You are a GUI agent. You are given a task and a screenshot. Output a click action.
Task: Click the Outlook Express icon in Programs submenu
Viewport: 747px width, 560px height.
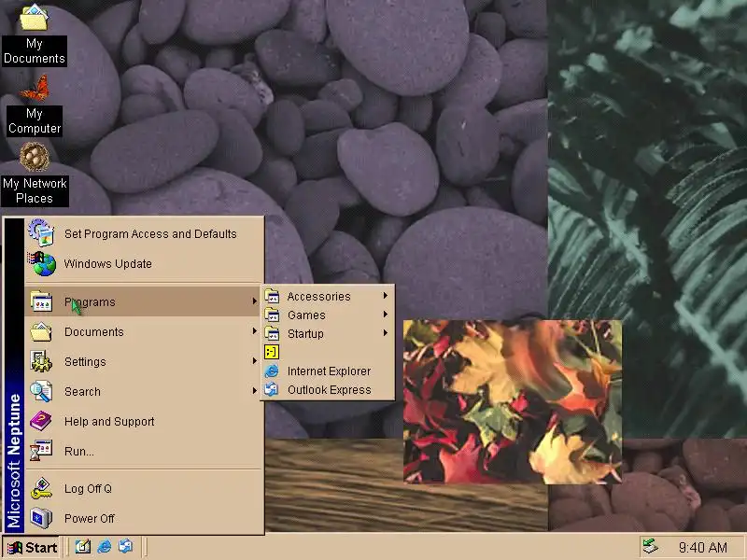click(272, 389)
